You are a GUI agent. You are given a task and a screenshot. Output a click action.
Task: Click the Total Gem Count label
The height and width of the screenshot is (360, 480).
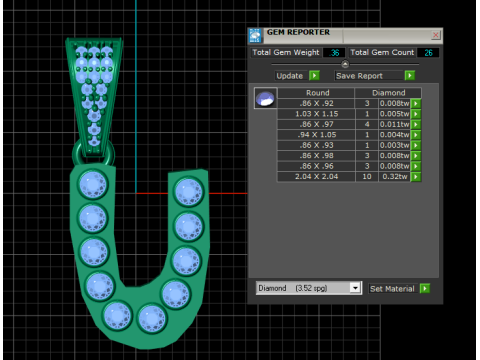pyautogui.click(x=382, y=52)
